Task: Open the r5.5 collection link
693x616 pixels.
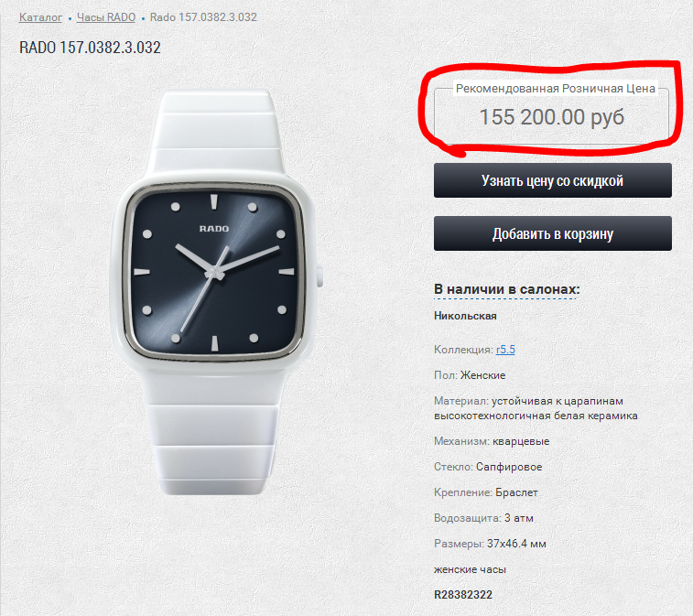Action: [505, 350]
